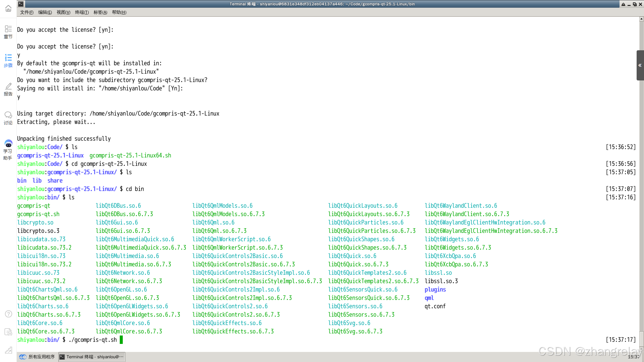This screenshot has height=362, width=644.
Task: Open the 文件(F) menu
Action: [x=26, y=12]
